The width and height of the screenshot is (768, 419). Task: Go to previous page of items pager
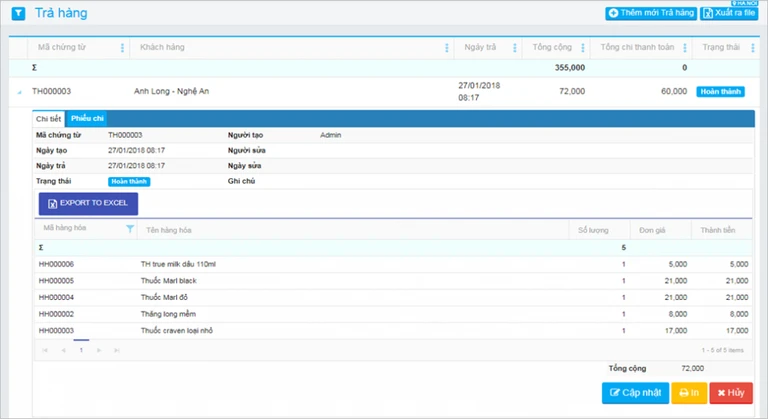click(63, 350)
